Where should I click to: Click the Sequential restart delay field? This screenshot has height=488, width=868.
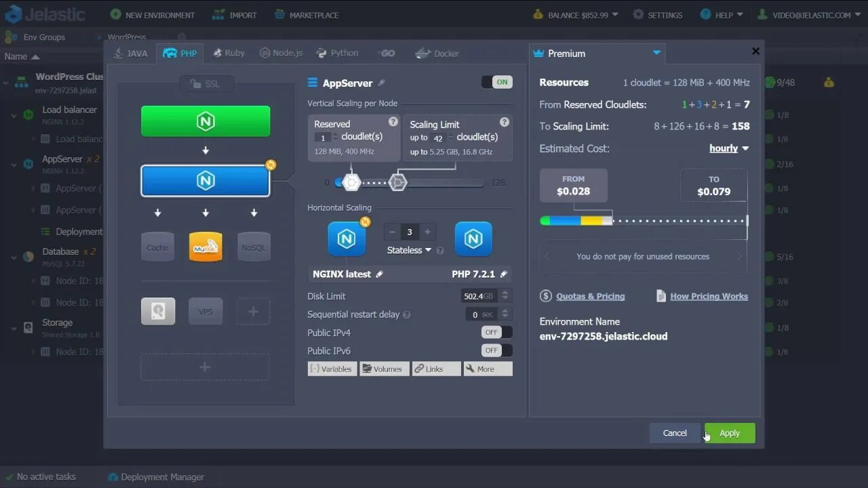[482, 314]
